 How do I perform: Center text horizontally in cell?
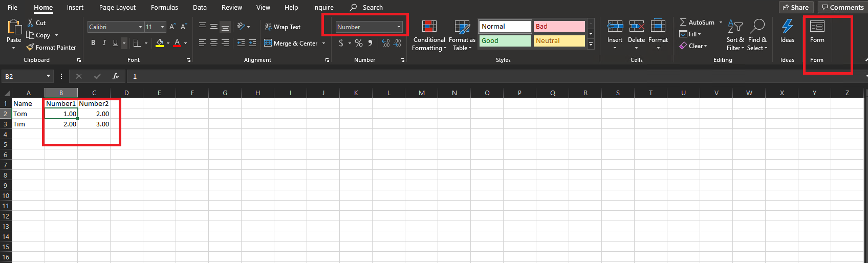coord(214,43)
